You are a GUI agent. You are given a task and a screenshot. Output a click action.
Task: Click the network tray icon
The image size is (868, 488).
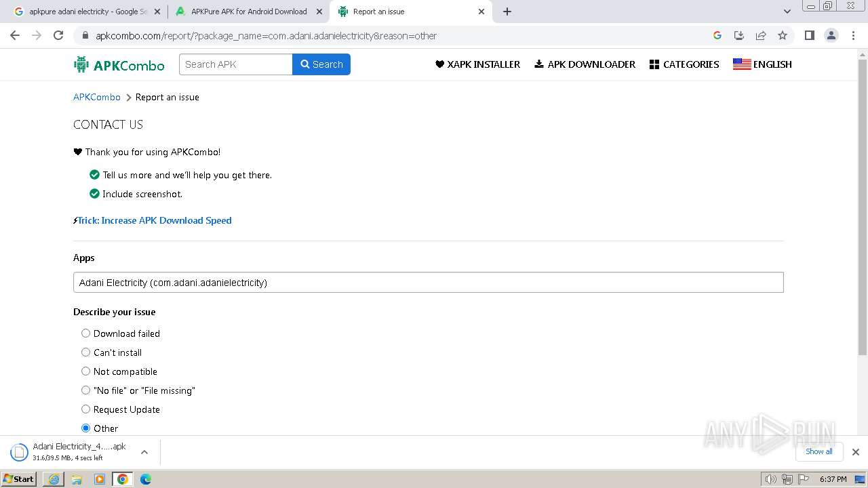(787, 479)
